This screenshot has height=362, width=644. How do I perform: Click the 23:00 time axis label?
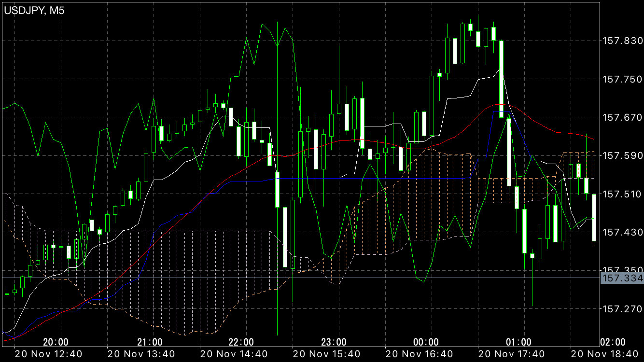tap(334, 342)
